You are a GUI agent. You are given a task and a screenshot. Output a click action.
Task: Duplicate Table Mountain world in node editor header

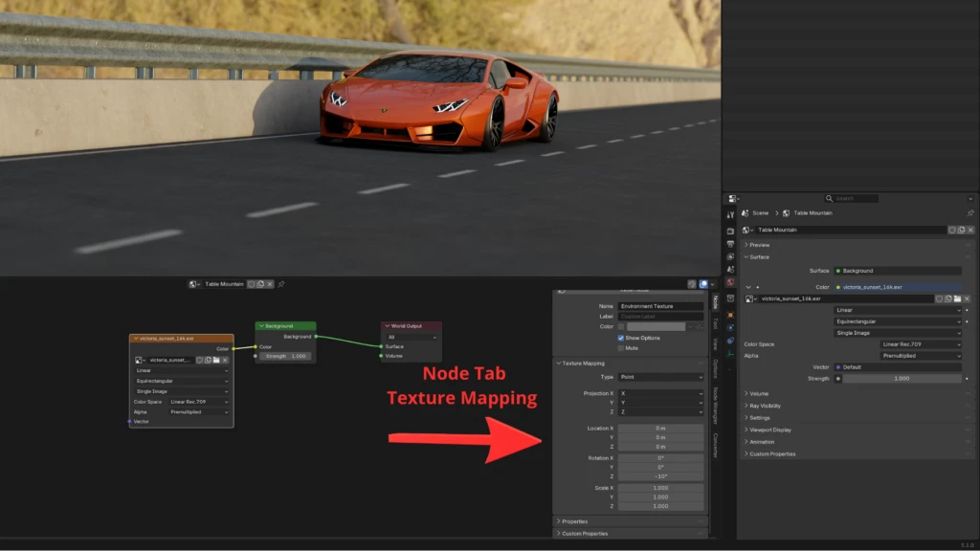pyautogui.click(x=260, y=284)
